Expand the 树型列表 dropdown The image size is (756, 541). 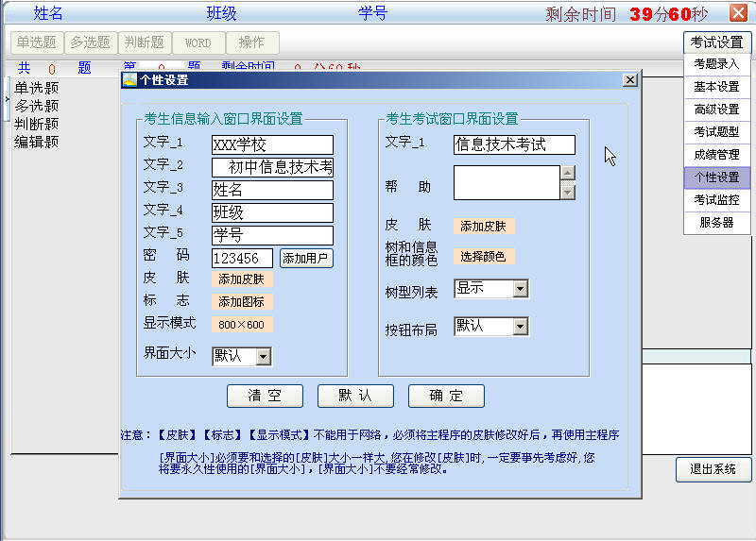pos(520,289)
